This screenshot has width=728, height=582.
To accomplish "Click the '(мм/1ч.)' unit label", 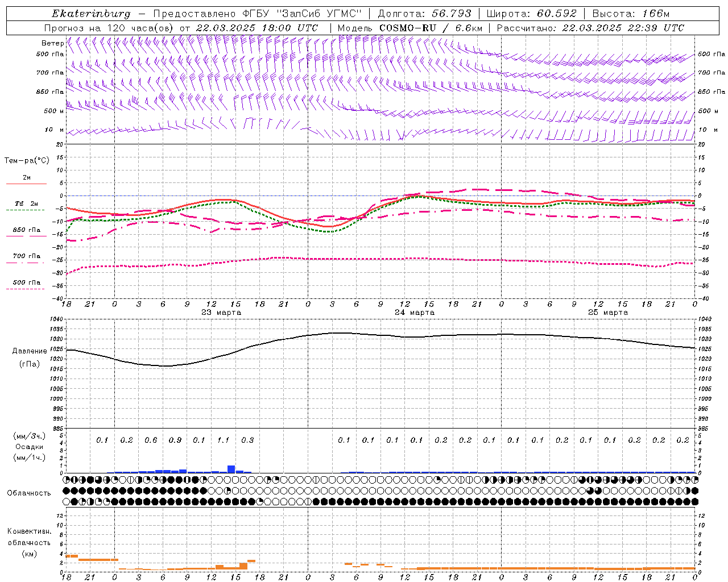I will 30,458.
